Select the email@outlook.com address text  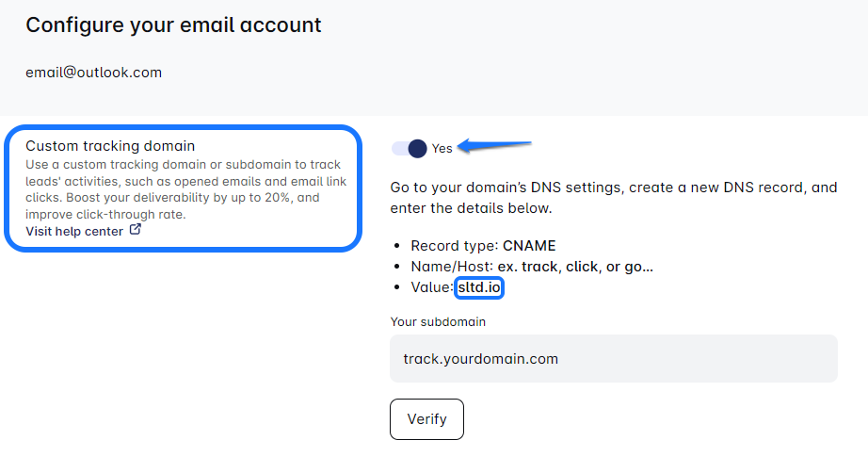pyautogui.click(x=93, y=72)
